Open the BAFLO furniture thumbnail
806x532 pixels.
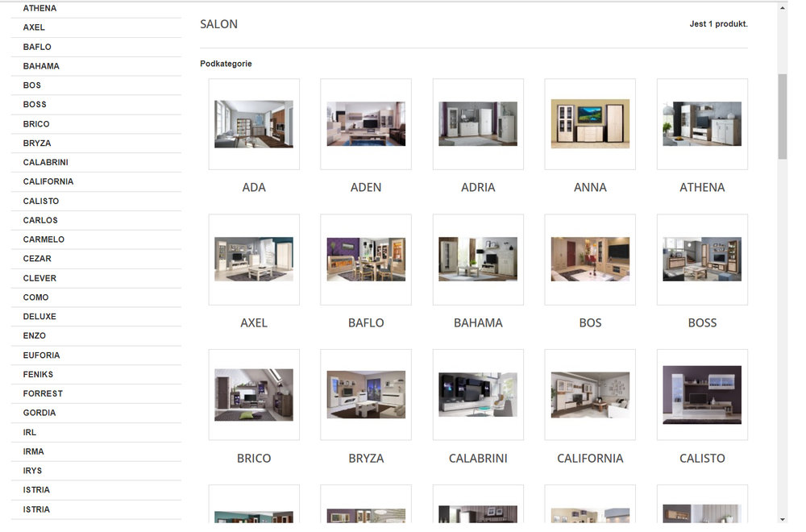pyautogui.click(x=366, y=260)
